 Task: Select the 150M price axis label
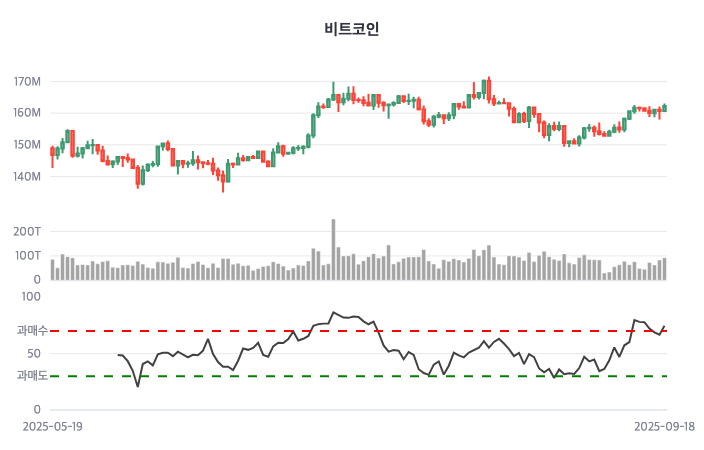pos(27,145)
